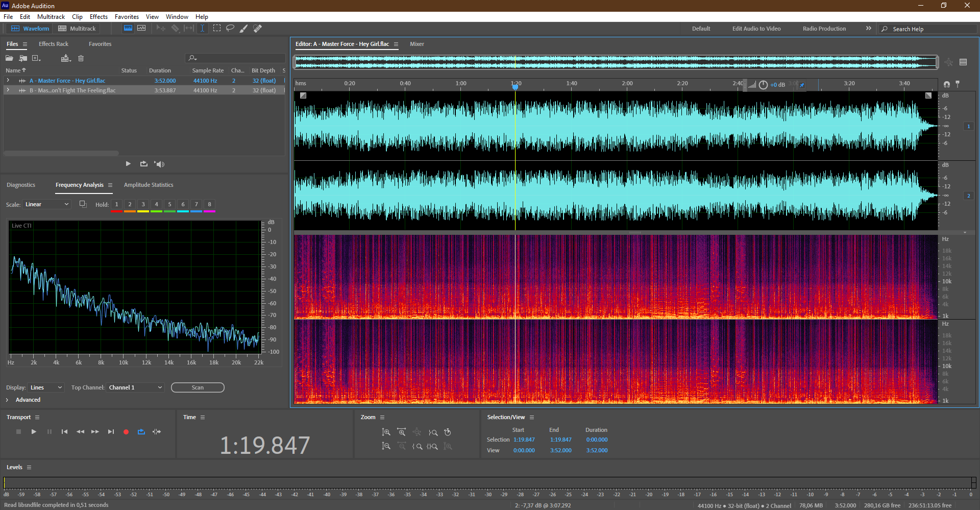Screen dimensions: 980x510
Task: Click Zoom to In Point icon
Action: pyautogui.click(x=417, y=446)
